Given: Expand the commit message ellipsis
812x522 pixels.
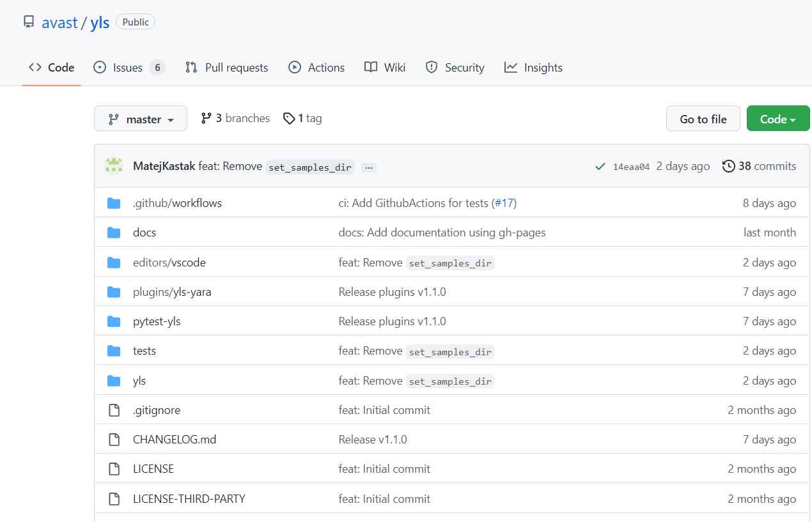Looking at the screenshot, I should coord(368,167).
